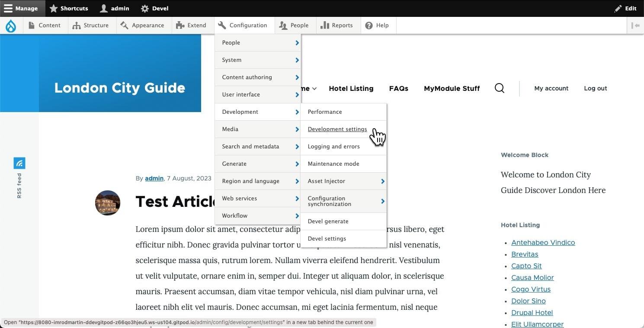Open the Dolor Sino hotel link
The image size is (644, 328).
click(529, 301)
